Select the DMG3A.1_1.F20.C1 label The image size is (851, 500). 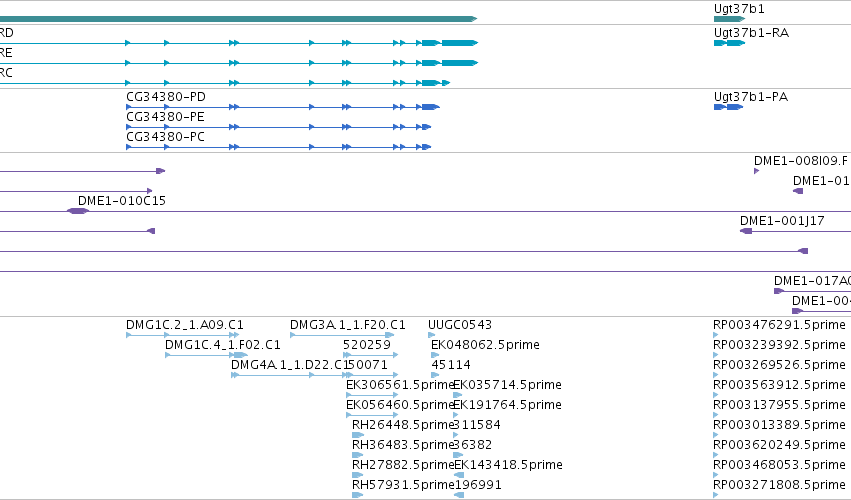point(347,325)
